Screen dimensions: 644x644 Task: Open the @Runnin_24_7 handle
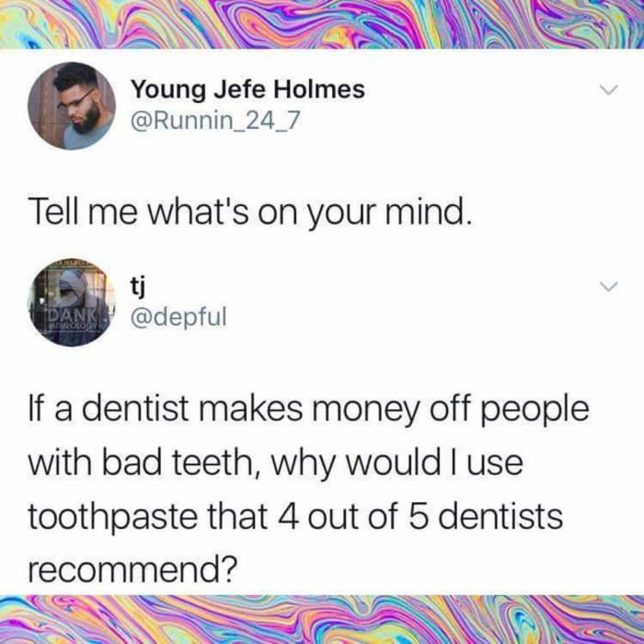coord(215,121)
